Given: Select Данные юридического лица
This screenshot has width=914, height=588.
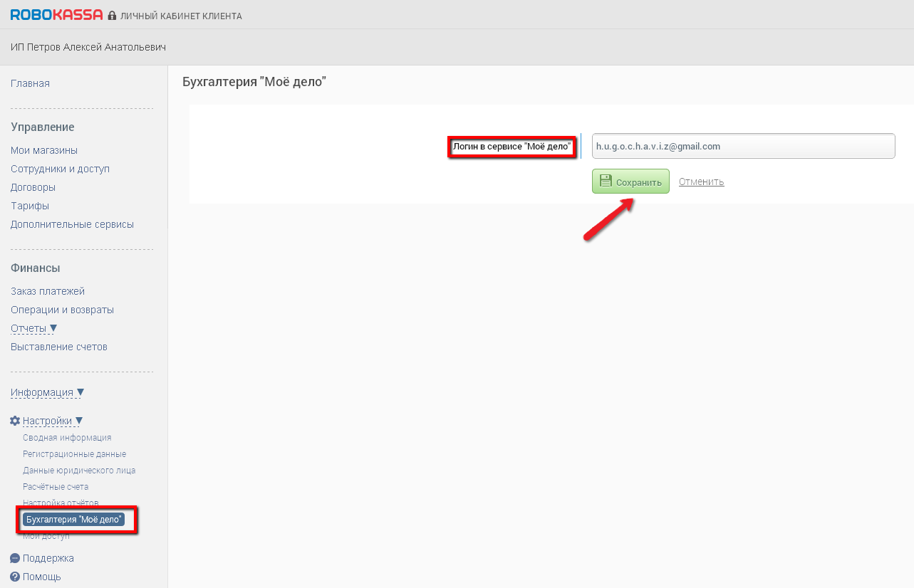Looking at the screenshot, I should pos(79,471).
